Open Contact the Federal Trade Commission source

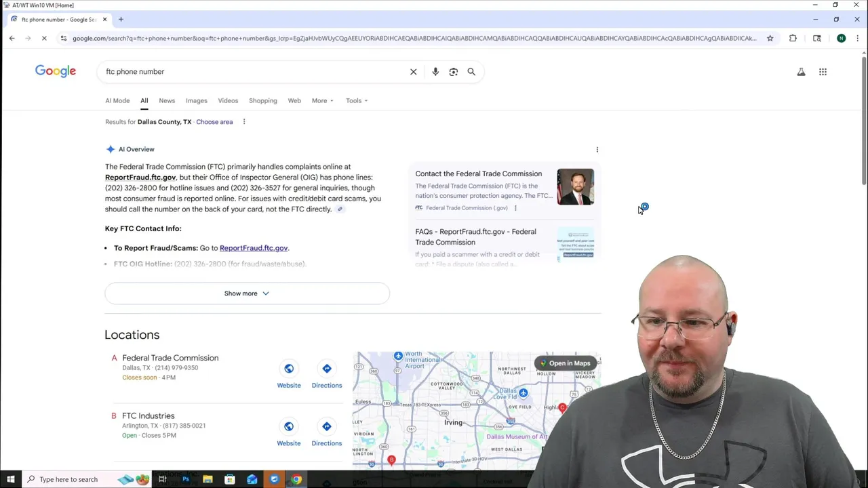[x=479, y=174]
